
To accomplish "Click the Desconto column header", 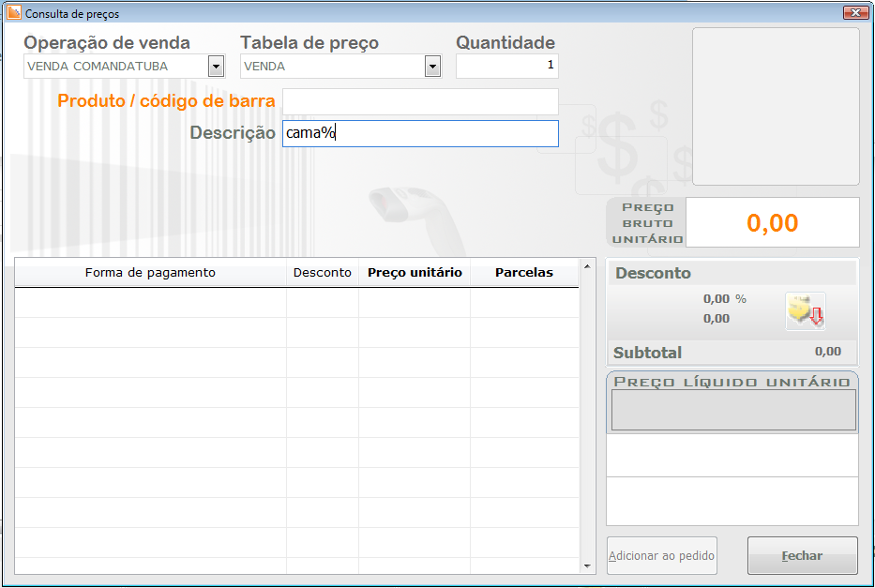I will [323, 273].
